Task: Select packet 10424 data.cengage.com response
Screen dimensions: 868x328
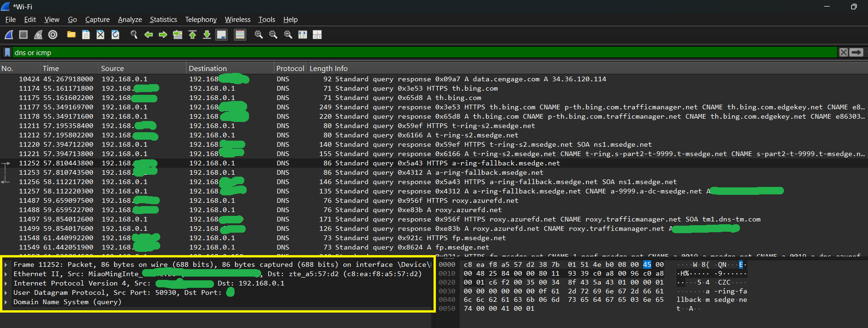Action: [434, 79]
